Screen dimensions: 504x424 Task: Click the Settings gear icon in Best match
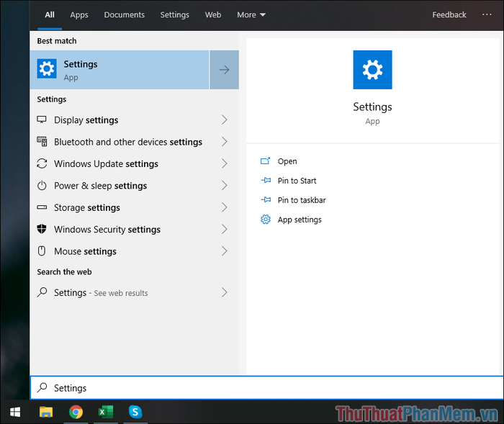[47, 68]
